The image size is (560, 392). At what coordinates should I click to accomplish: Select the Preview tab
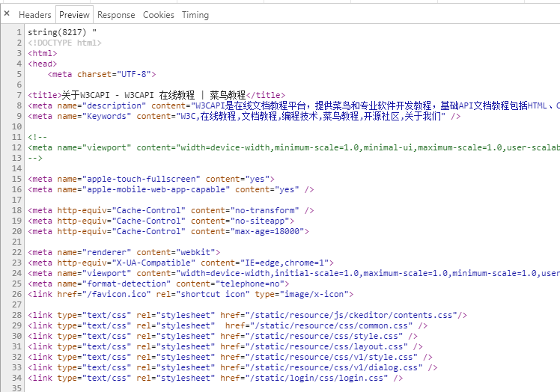pos(74,15)
